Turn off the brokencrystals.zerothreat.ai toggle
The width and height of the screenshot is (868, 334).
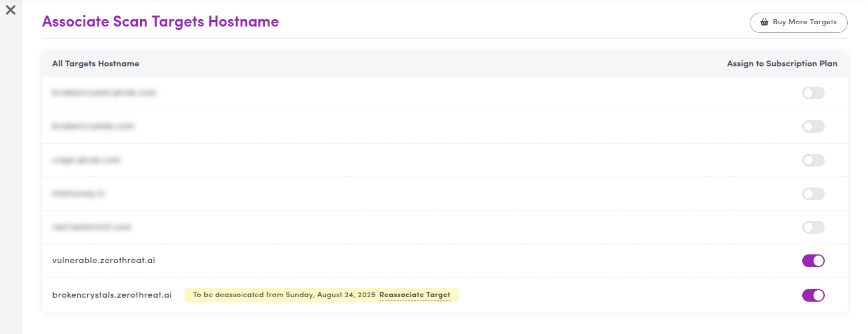click(x=813, y=295)
